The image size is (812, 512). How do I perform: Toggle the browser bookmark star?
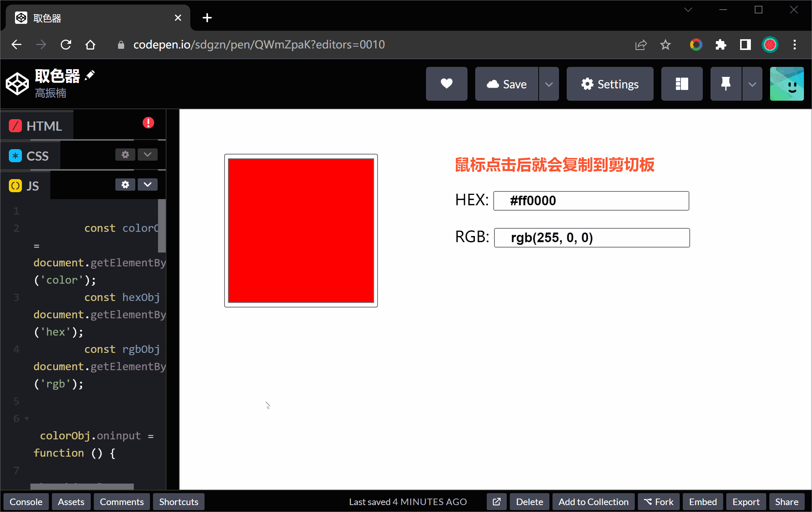[x=666, y=45]
